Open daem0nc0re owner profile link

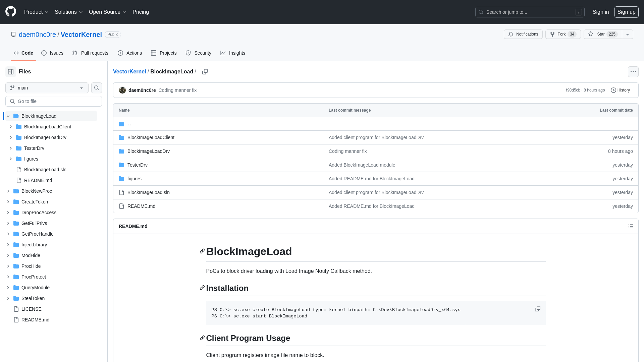pyautogui.click(x=37, y=35)
